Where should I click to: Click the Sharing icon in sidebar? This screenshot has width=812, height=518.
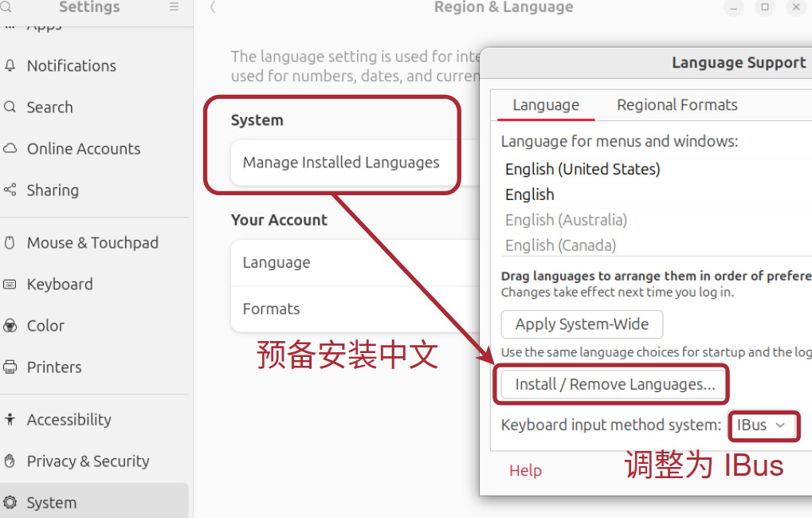pos(10,190)
